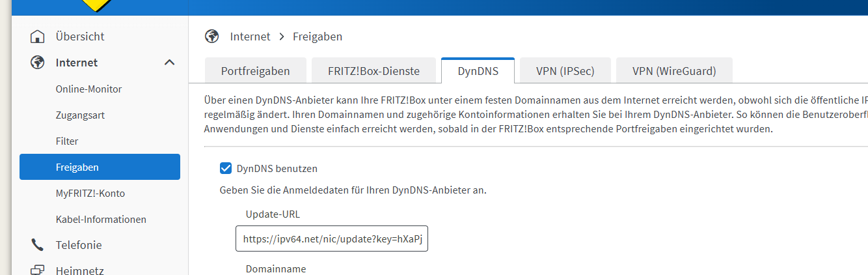Screen dimensions: 868x275
Task: Click the Telefonie phone icon
Action: coord(38,245)
